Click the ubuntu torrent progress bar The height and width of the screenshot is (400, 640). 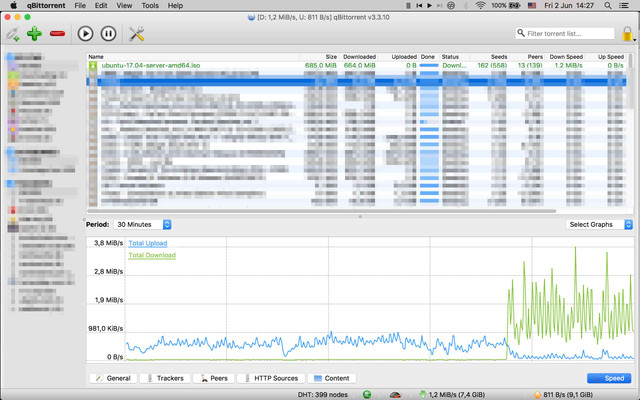[429, 65]
